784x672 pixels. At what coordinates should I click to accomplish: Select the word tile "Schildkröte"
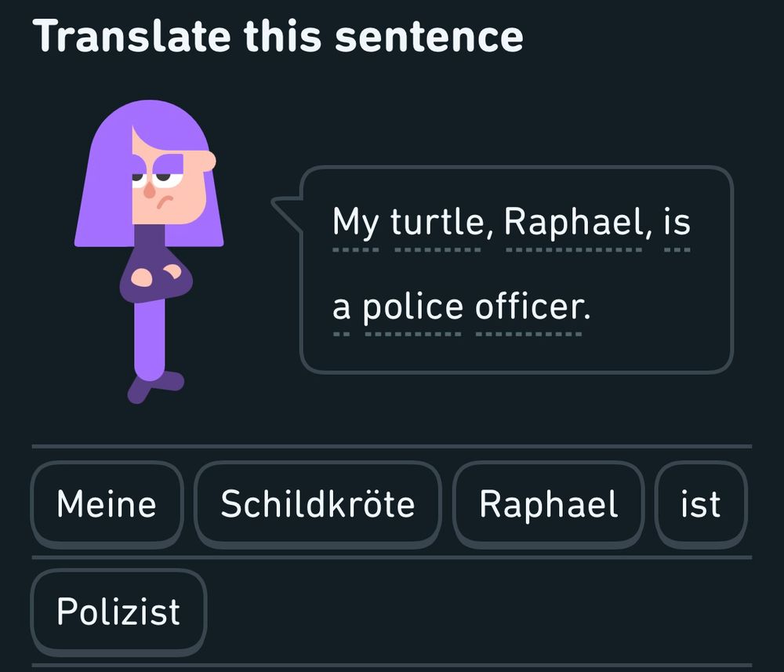318,504
